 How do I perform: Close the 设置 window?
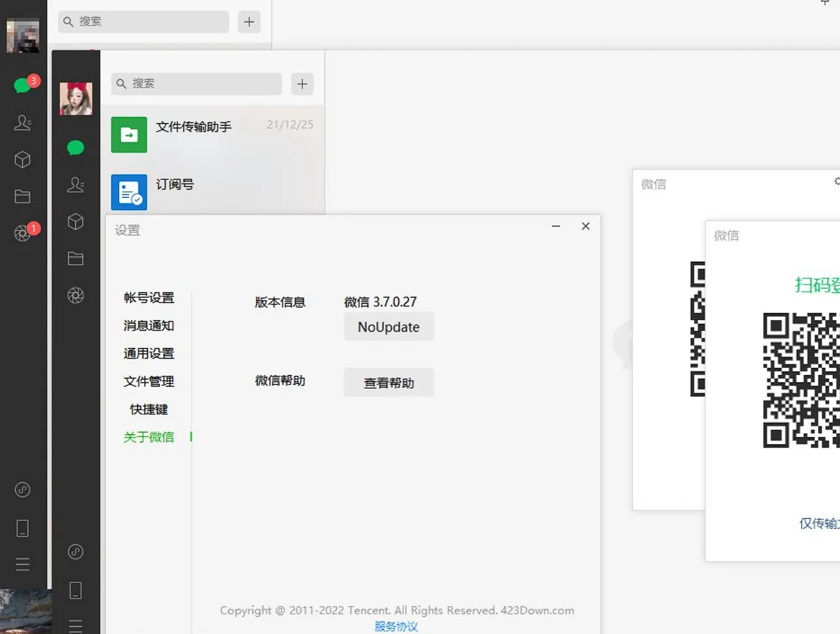[x=586, y=226]
